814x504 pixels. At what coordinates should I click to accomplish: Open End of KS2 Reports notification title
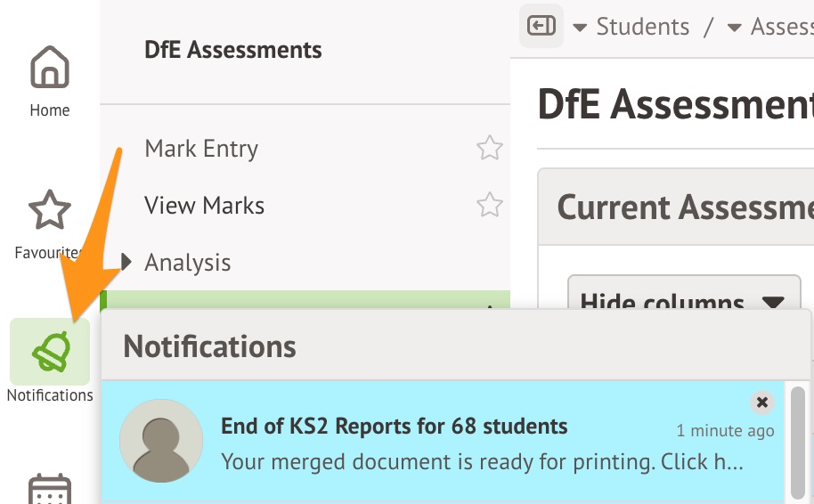394,427
